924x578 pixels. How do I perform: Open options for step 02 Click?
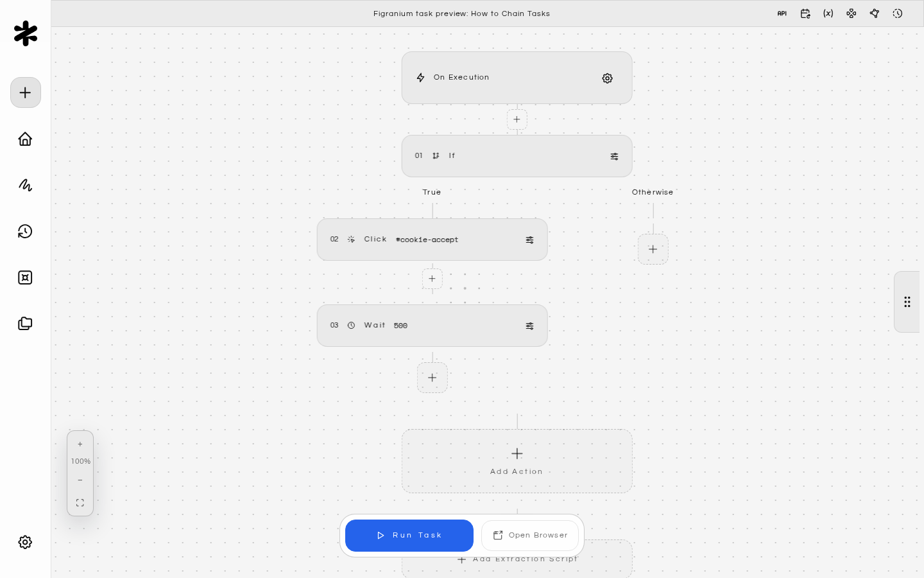[x=529, y=240]
